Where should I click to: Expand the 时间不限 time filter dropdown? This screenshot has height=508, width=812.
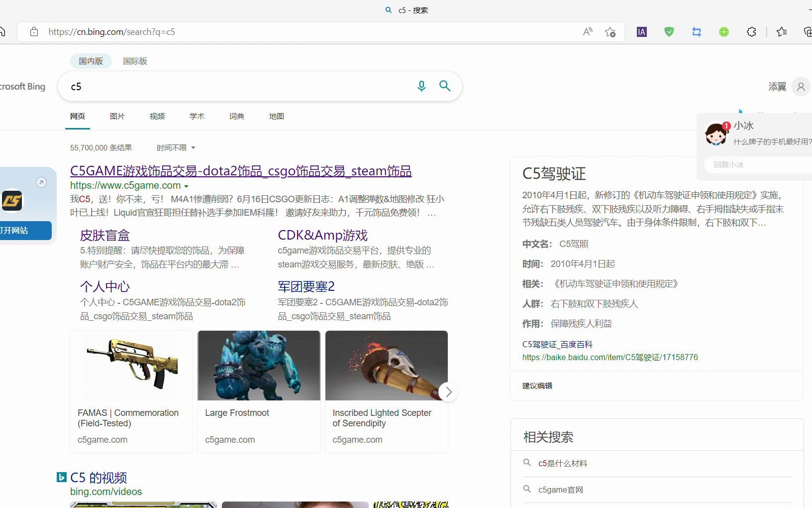tap(176, 147)
